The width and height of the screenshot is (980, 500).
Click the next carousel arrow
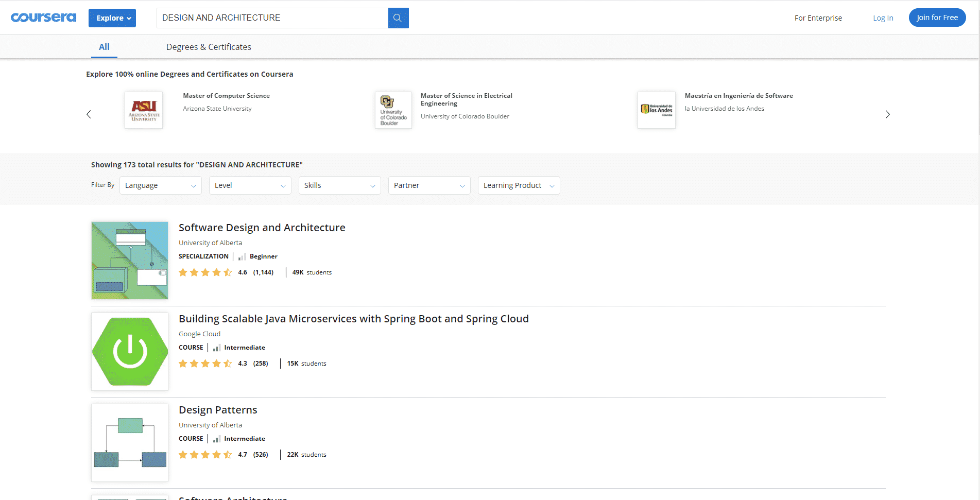887,114
